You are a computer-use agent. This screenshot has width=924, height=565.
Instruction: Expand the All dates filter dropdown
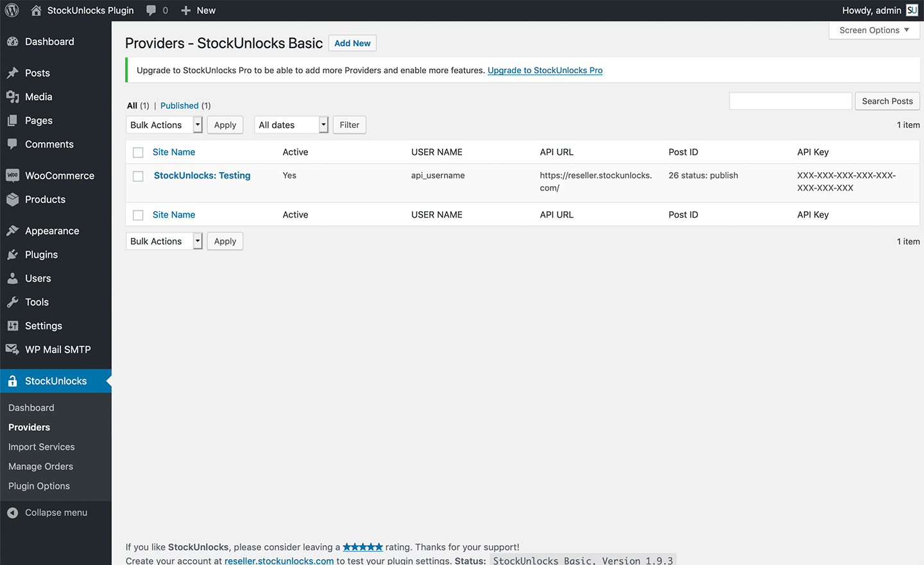coord(291,125)
